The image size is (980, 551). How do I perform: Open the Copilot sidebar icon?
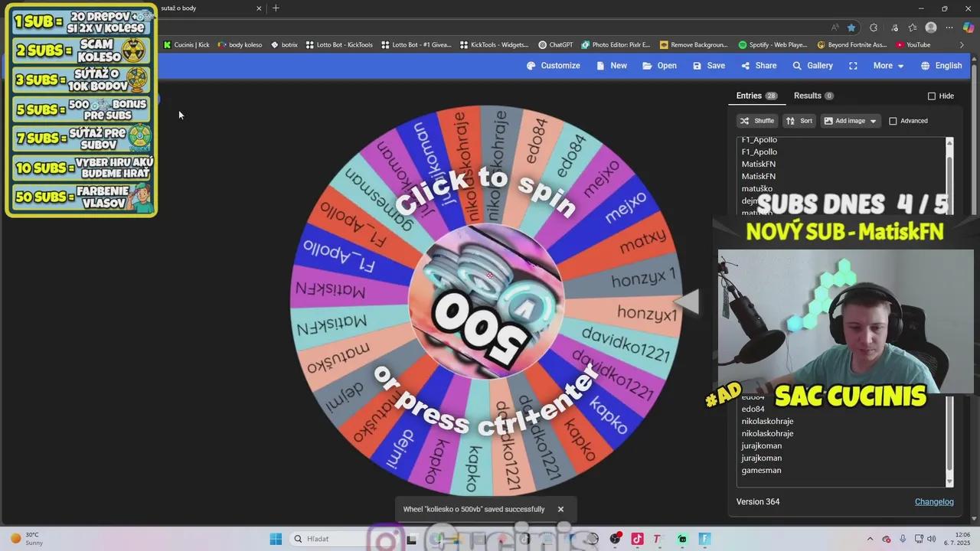coord(969,28)
